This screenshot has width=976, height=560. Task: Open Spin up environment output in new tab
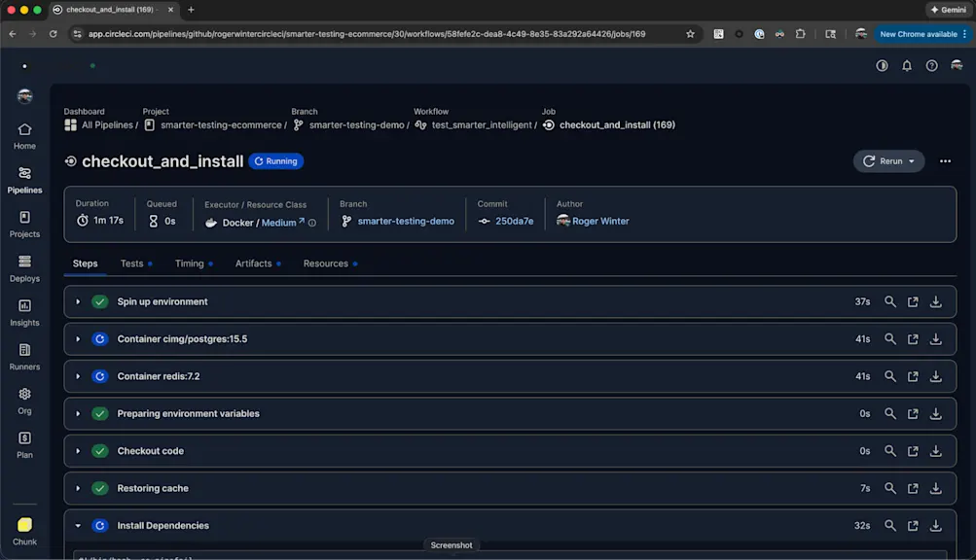click(913, 301)
